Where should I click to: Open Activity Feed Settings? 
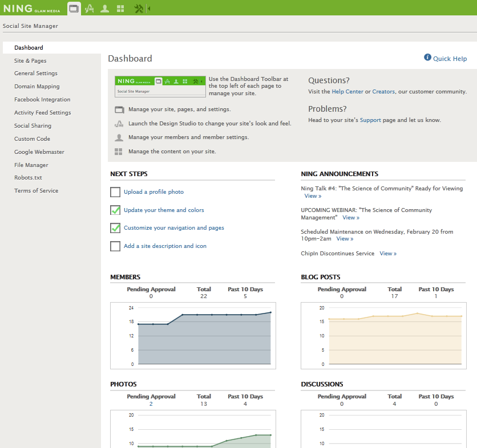point(42,112)
